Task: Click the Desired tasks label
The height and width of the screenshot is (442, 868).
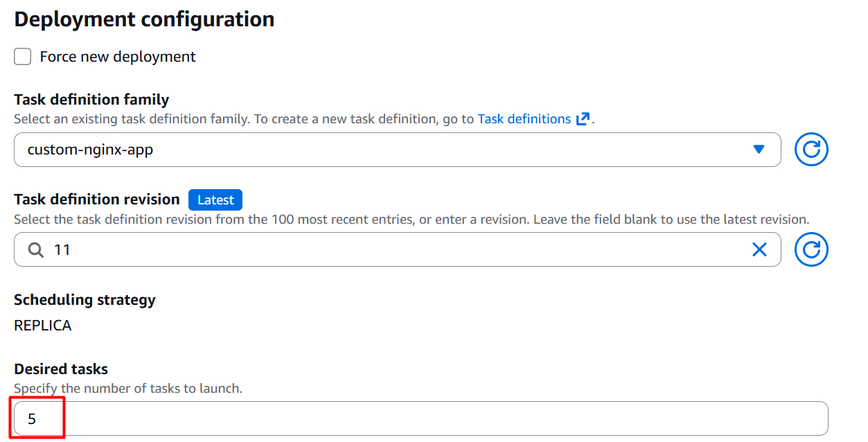Action: pos(61,369)
